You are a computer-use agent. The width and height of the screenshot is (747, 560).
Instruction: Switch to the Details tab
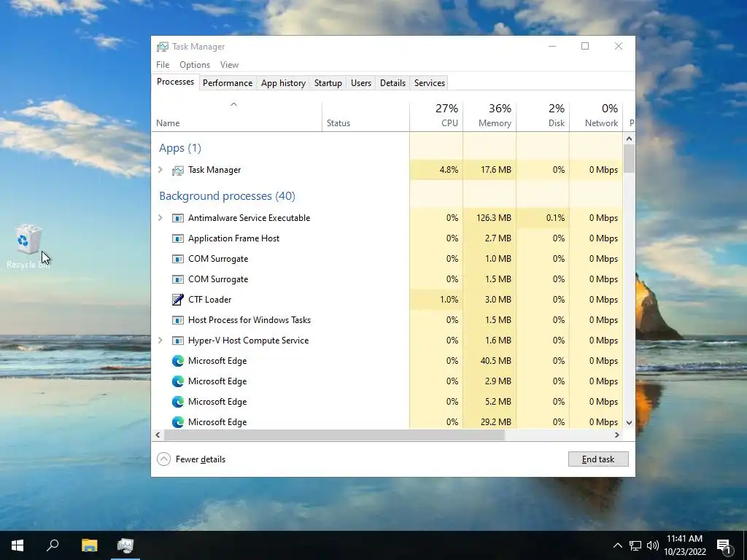pos(392,83)
